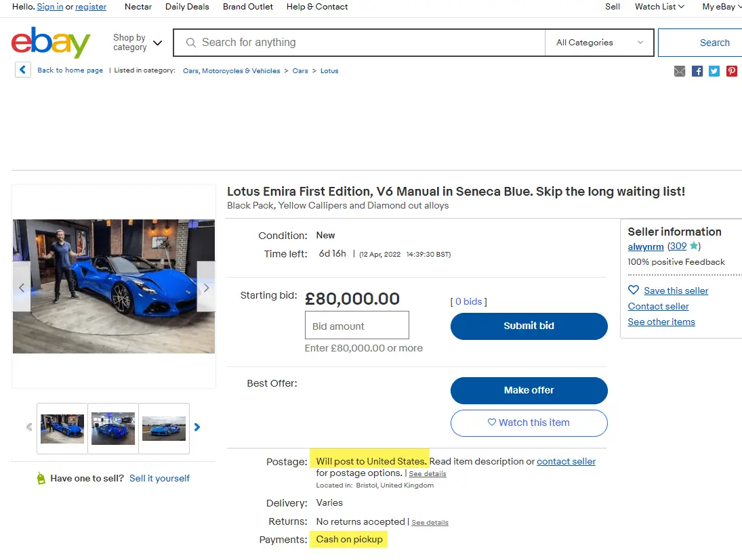This screenshot has height=560, width=742.
Task: Select the third car photo thumbnail
Action: [x=164, y=429]
